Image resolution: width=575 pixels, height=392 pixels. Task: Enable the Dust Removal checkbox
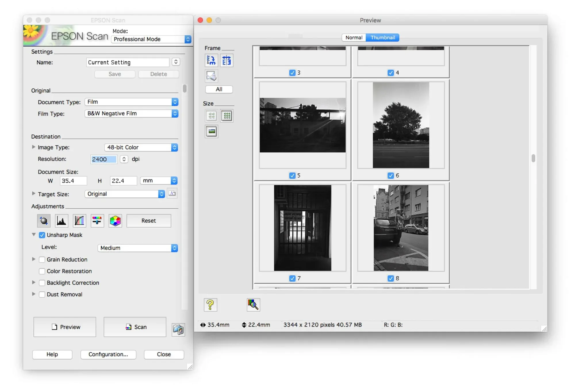(42, 295)
